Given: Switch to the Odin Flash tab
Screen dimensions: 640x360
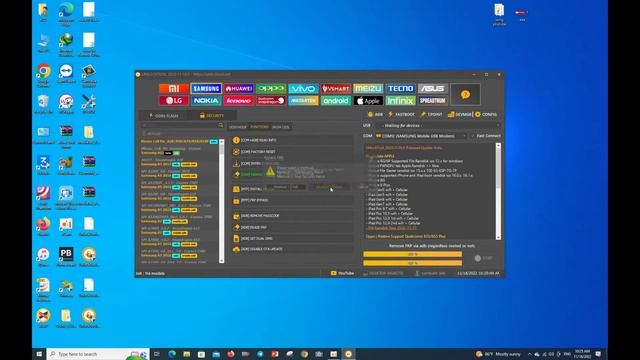Looking at the screenshot, I should point(163,116).
